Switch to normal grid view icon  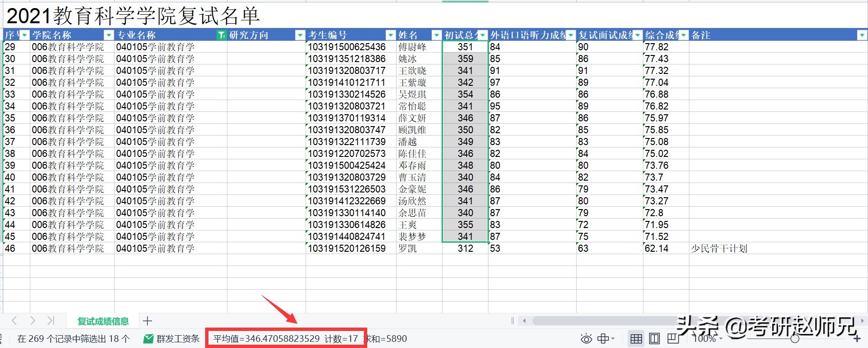pyautogui.click(x=636, y=339)
